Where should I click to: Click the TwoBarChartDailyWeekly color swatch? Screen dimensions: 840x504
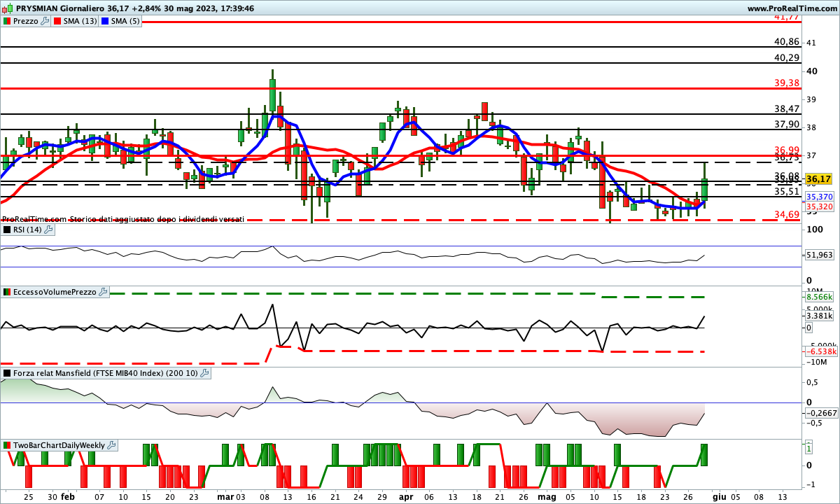[7, 445]
